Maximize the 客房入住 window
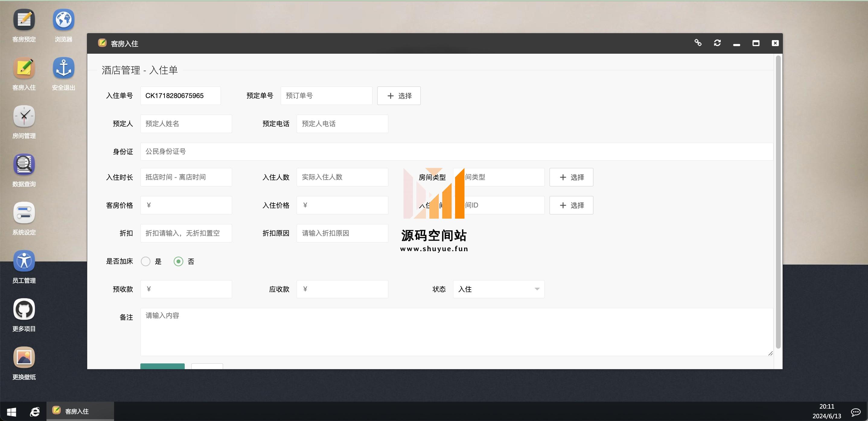This screenshot has height=421, width=868. (756, 43)
